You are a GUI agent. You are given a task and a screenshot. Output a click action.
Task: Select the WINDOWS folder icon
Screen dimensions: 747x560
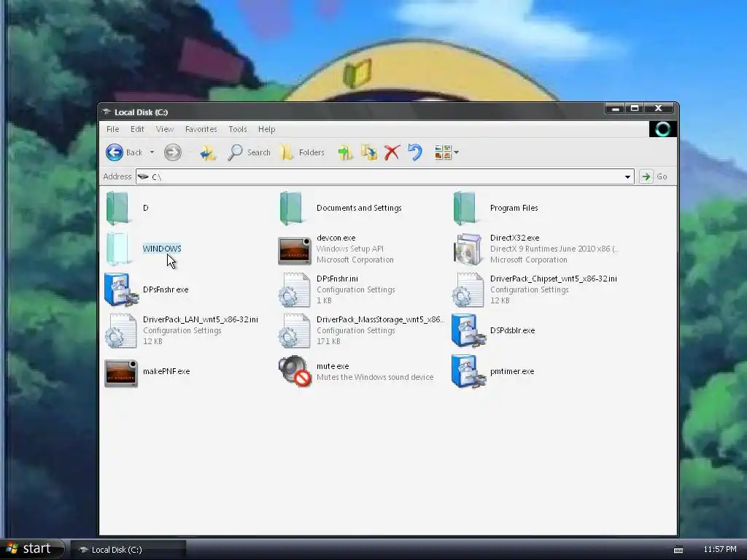[x=117, y=249]
